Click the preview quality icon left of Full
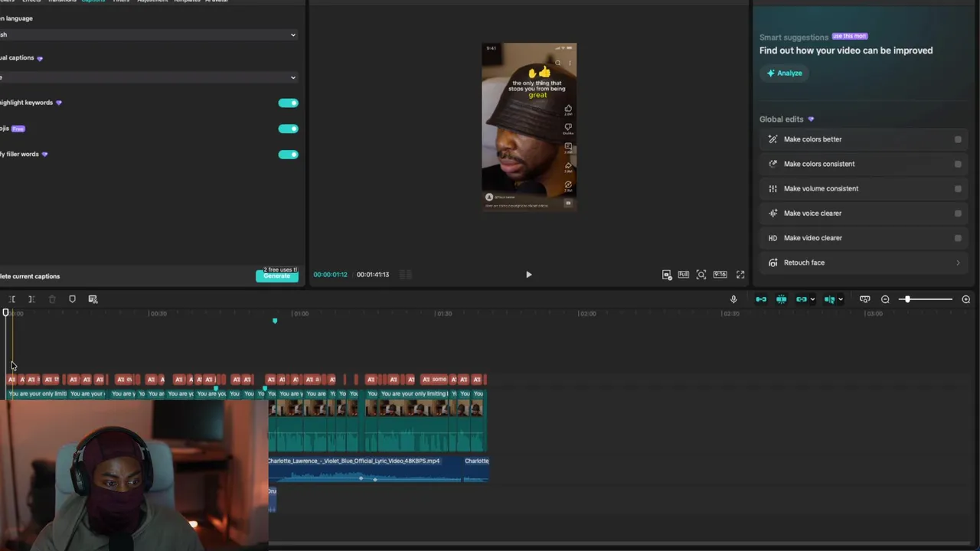980x551 pixels. click(666, 275)
